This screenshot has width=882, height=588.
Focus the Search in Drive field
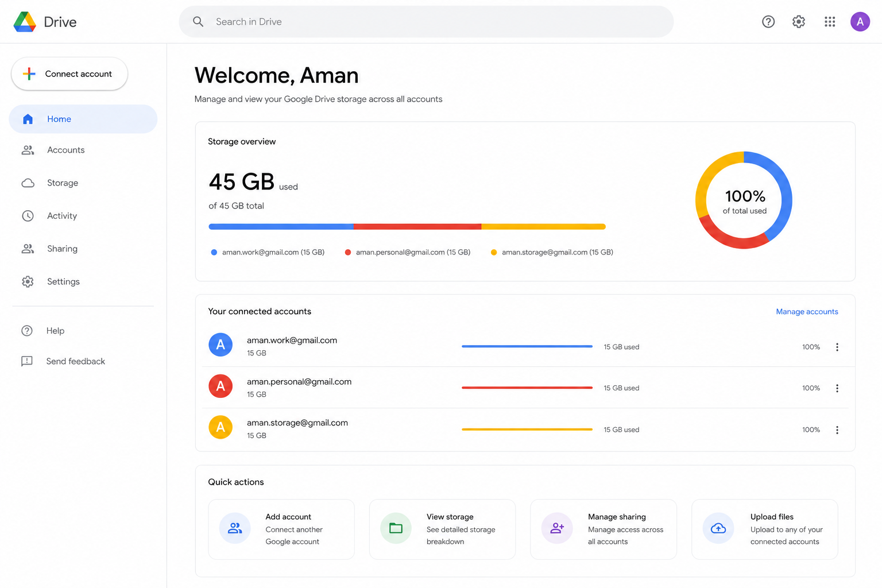[x=426, y=22]
